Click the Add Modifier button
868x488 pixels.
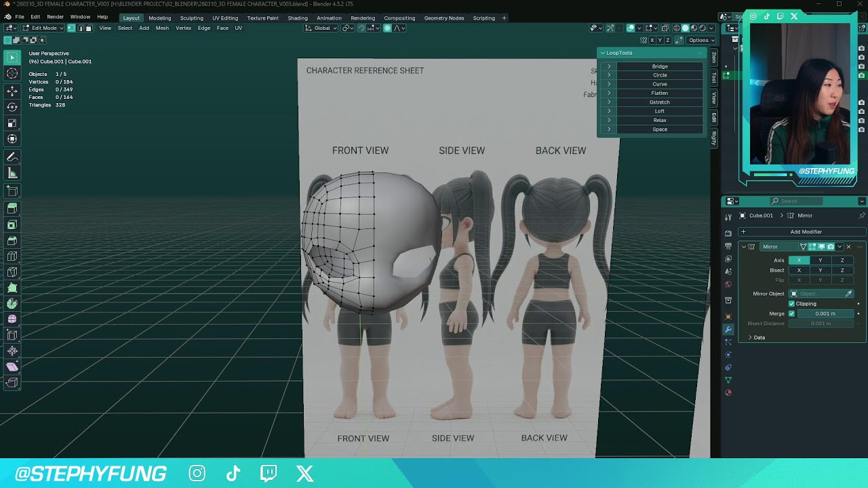pyautogui.click(x=801, y=232)
